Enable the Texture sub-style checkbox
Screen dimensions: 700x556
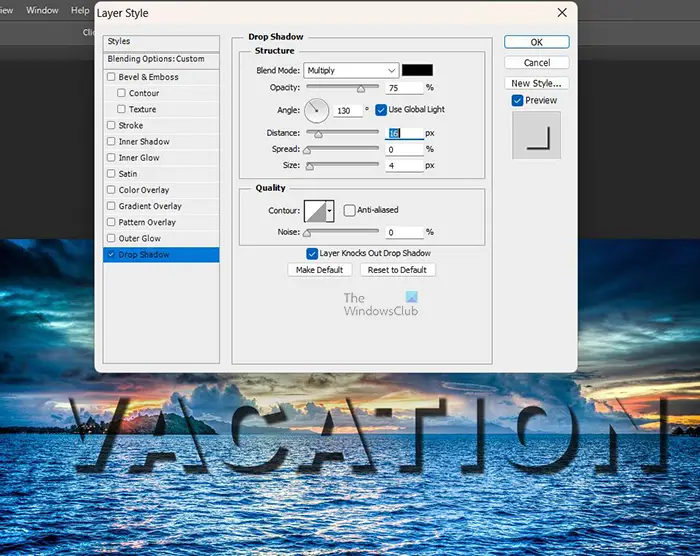coord(121,109)
